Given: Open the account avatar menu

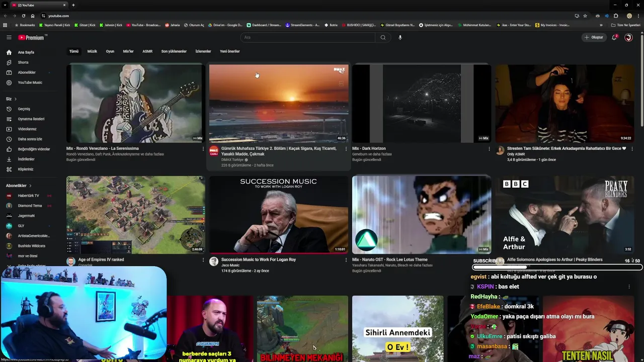Looking at the screenshot, I should (x=628, y=37).
